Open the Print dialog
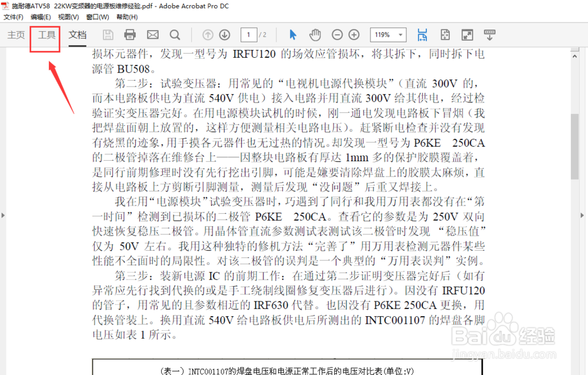 point(130,35)
